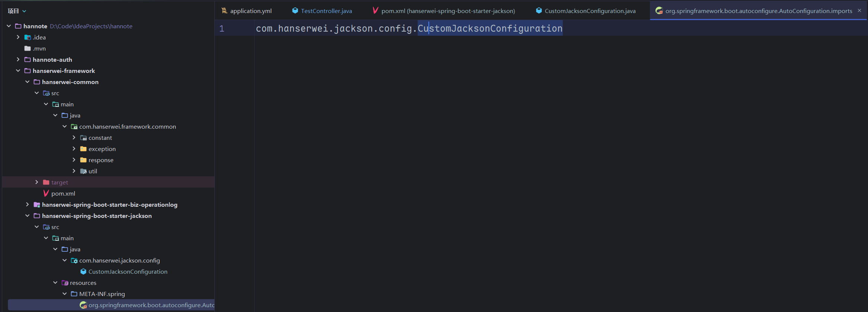This screenshot has width=868, height=312.
Task: Expand the constant package
Action: point(74,138)
